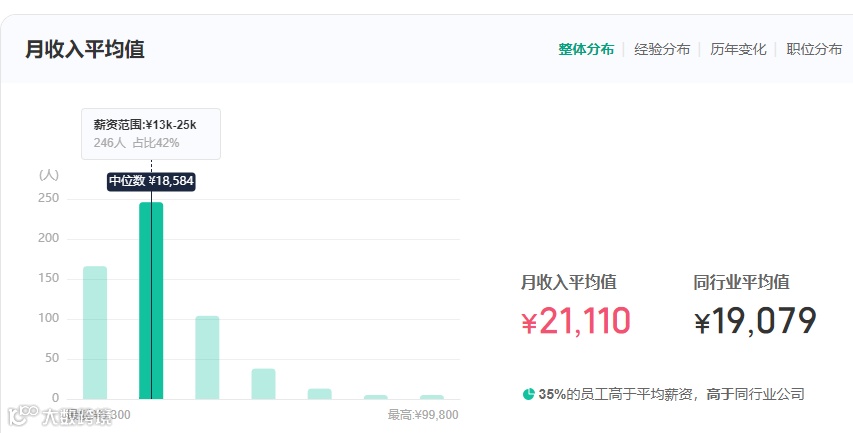Screen dimensions: 853x433
Task: Click the ¥21,110 monthly average value
Action: tap(576, 321)
